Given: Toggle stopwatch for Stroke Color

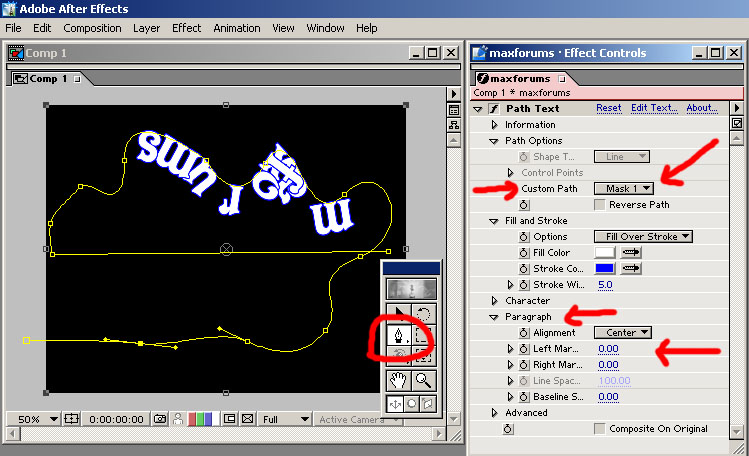Looking at the screenshot, I should tap(524, 268).
